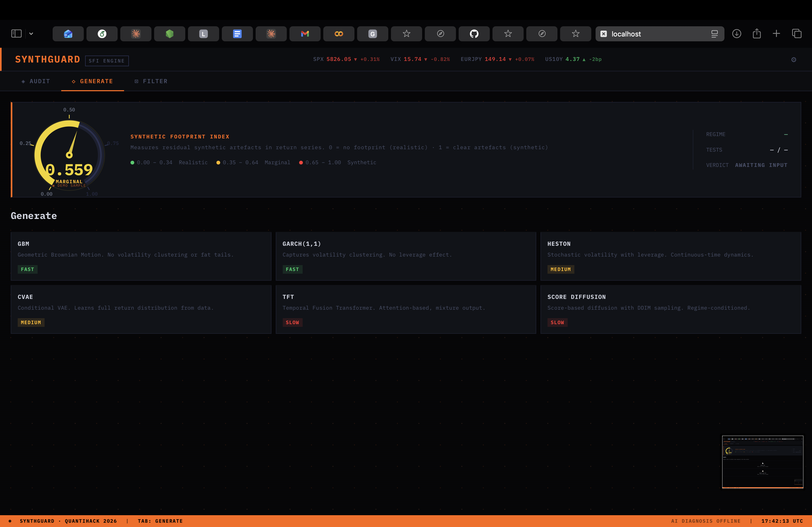The width and height of the screenshot is (812, 527).
Task: Show the tab overview icon
Action: coord(797,34)
